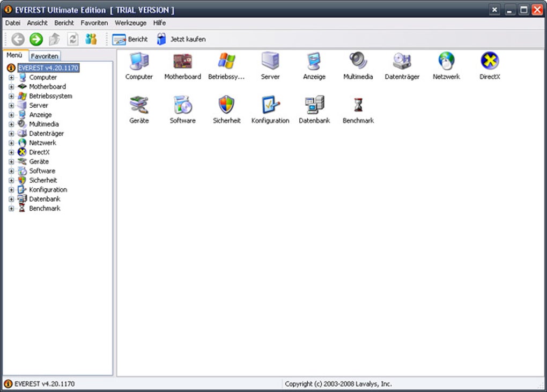Click the Up level toolbar button
547x392 pixels.
tap(54, 39)
